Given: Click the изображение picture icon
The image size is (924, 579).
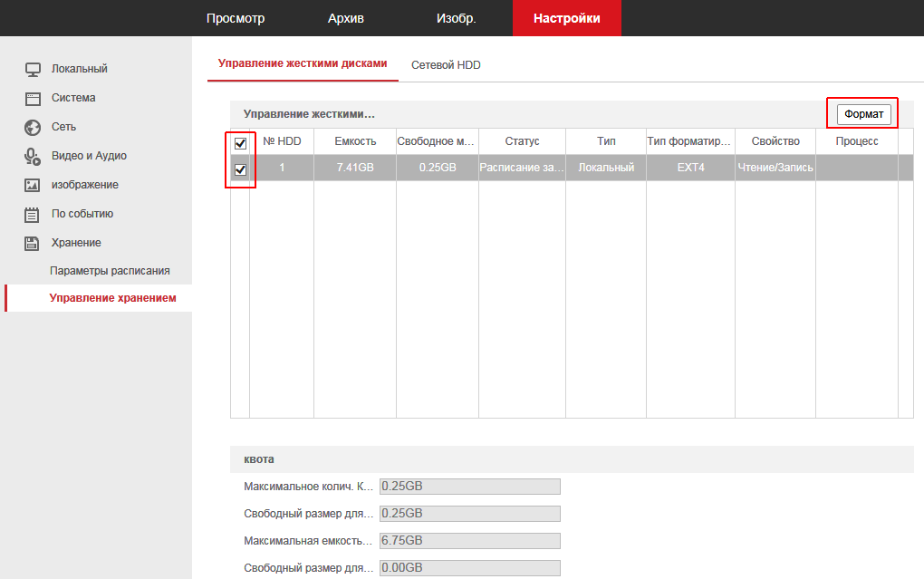Looking at the screenshot, I should 33,185.
